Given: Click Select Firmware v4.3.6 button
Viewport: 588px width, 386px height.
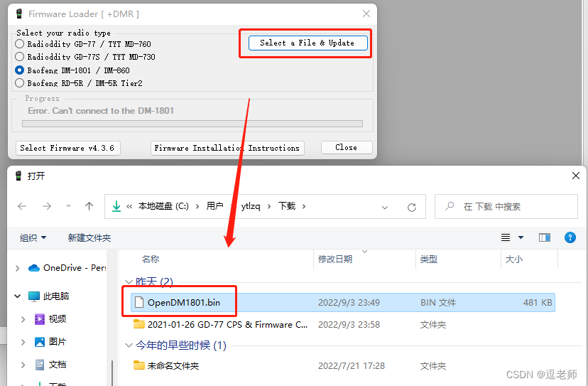Looking at the screenshot, I should [x=67, y=148].
